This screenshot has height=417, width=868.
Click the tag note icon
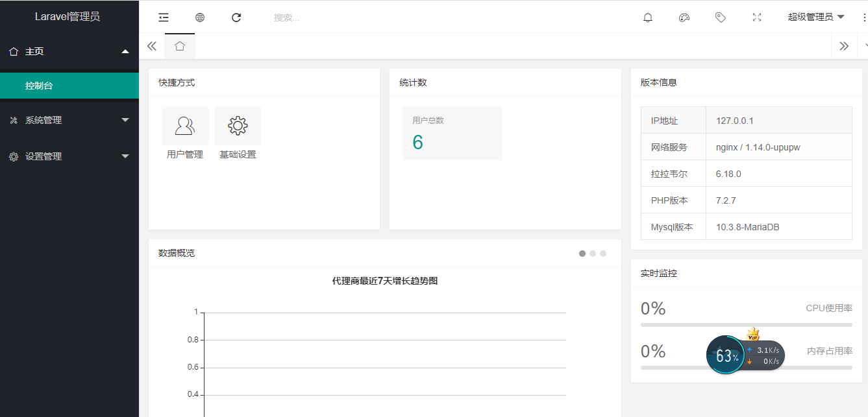click(720, 18)
